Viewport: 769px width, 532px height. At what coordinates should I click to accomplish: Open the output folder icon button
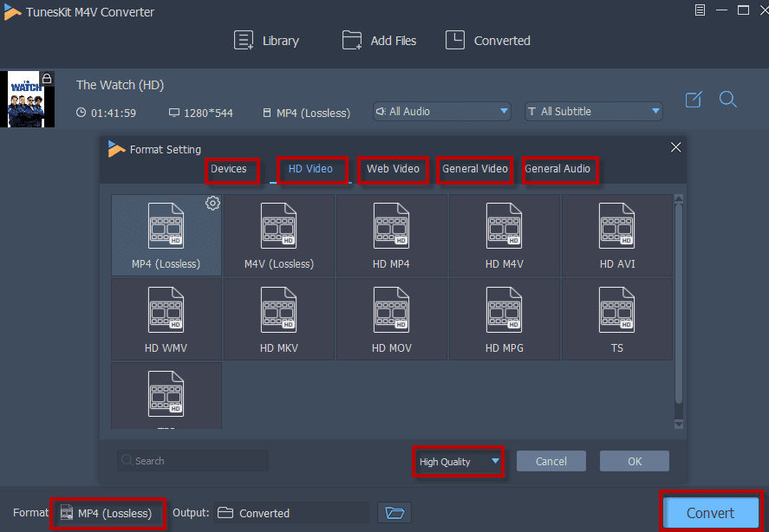(x=394, y=513)
